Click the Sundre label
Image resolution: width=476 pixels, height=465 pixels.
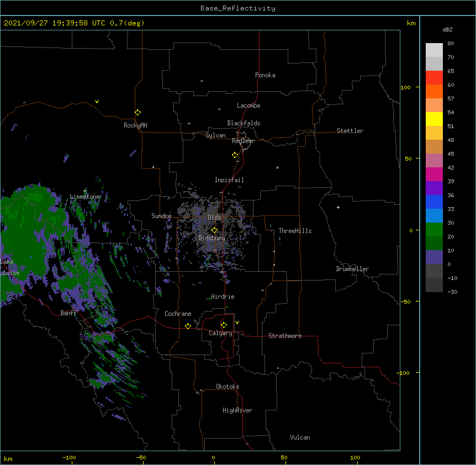(x=161, y=216)
